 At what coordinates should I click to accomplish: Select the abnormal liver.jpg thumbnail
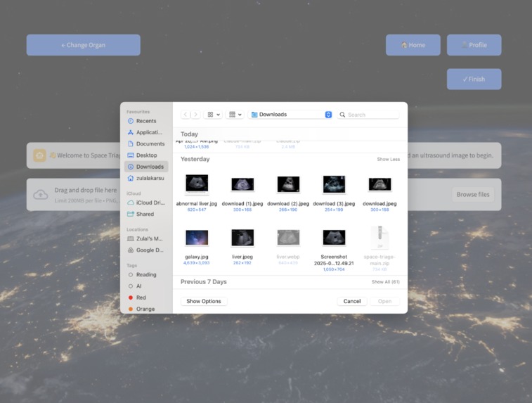[x=197, y=184]
